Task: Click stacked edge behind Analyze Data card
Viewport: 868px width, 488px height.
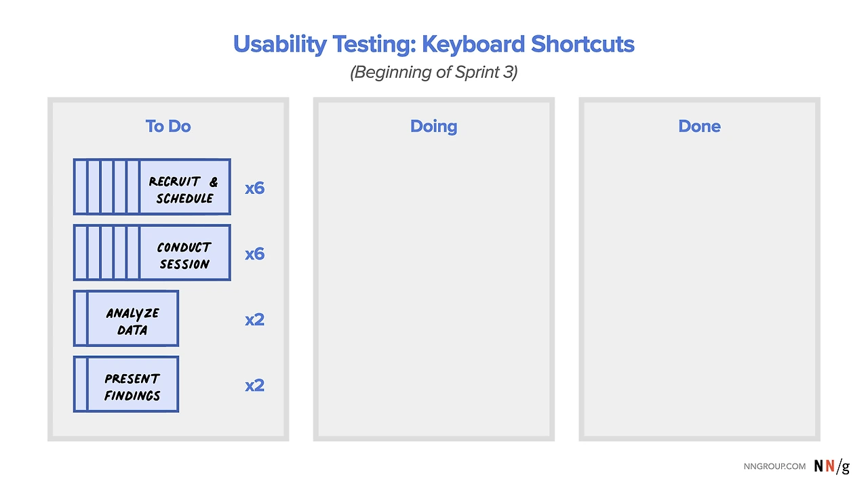Action: 81,319
